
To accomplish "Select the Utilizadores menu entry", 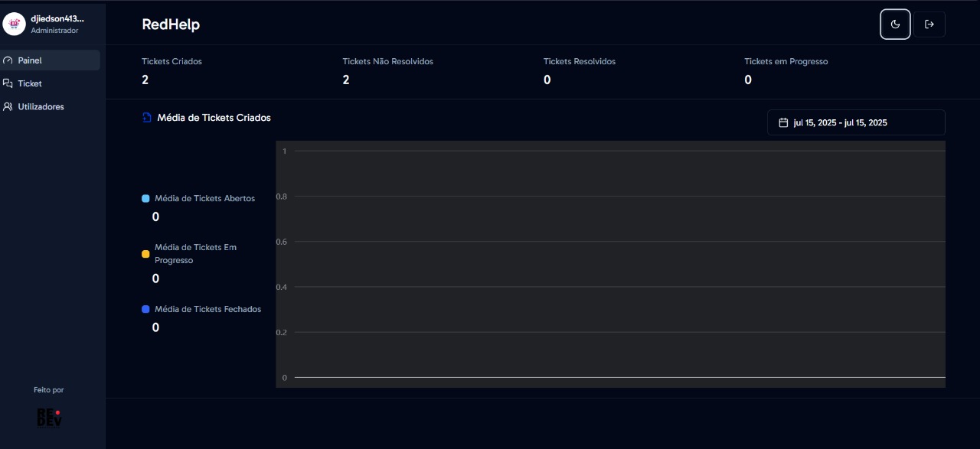I will click(41, 106).
